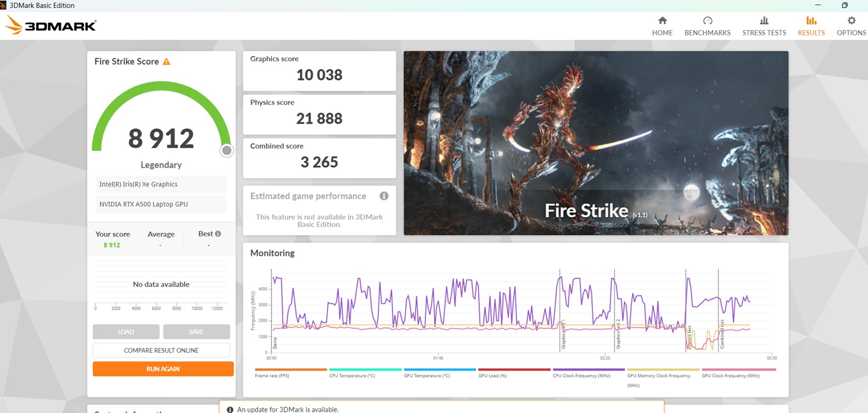Click the warning icon beside Fire Strike Score

tap(167, 61)
